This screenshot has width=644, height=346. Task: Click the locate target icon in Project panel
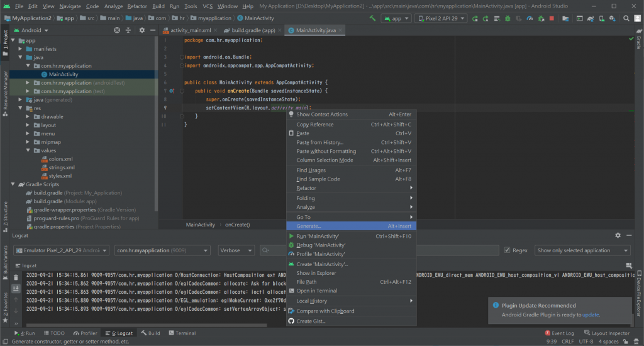tap(118, 30)
